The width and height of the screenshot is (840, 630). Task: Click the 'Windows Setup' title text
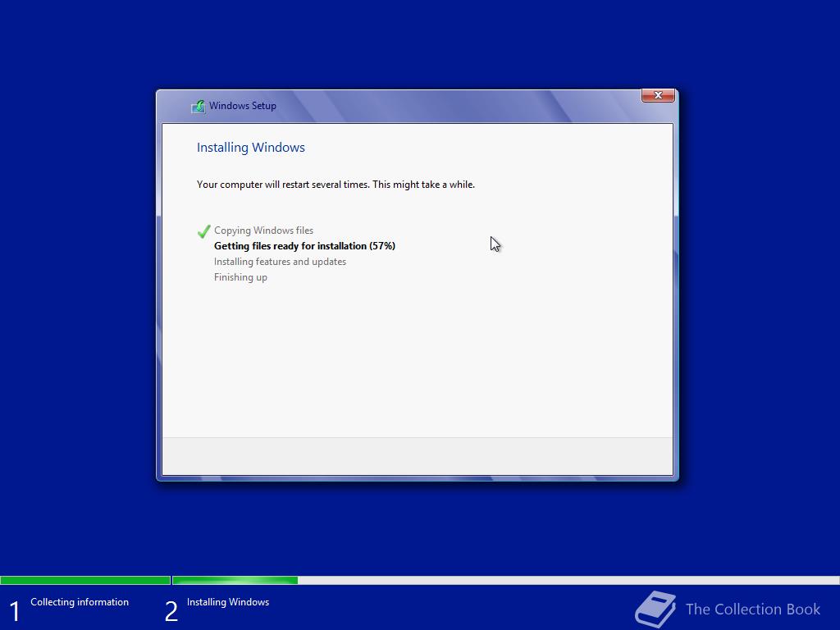[x=243, y=106]
